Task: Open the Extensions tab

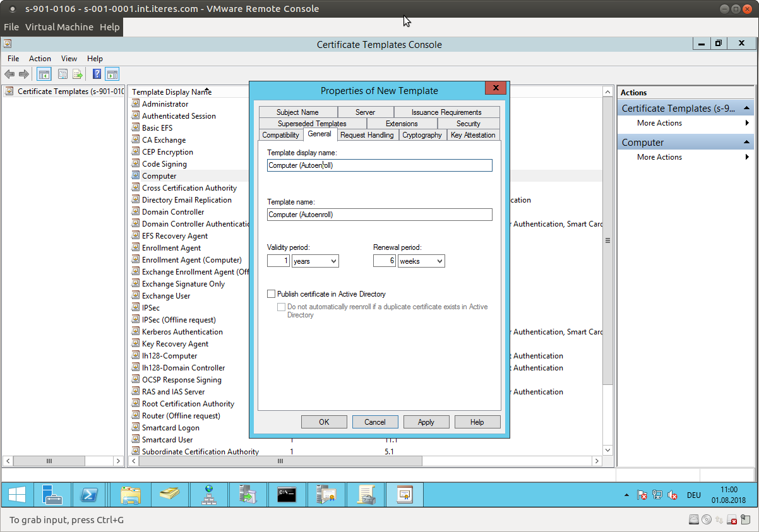Action: 402,123
